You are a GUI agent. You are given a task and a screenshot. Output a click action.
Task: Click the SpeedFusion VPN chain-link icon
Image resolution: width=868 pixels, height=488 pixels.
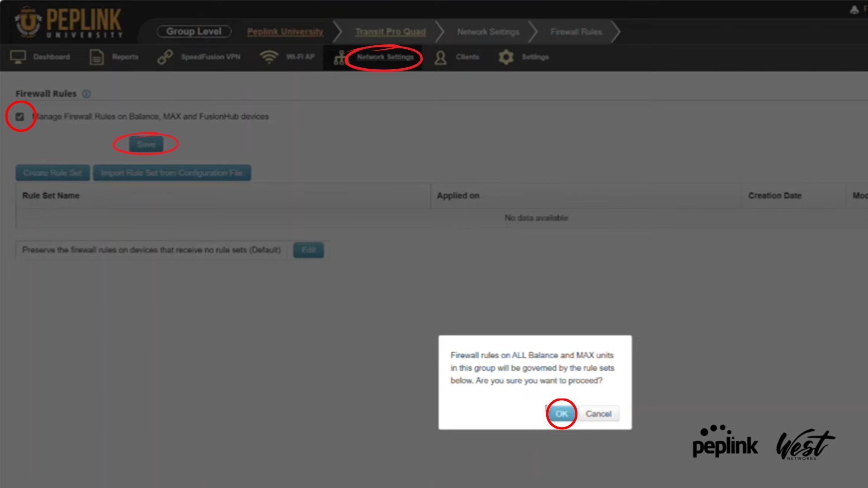(x=165, y=57)
